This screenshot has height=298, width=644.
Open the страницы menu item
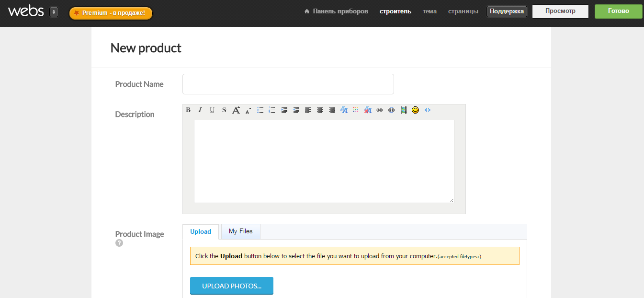click(463, 11)
